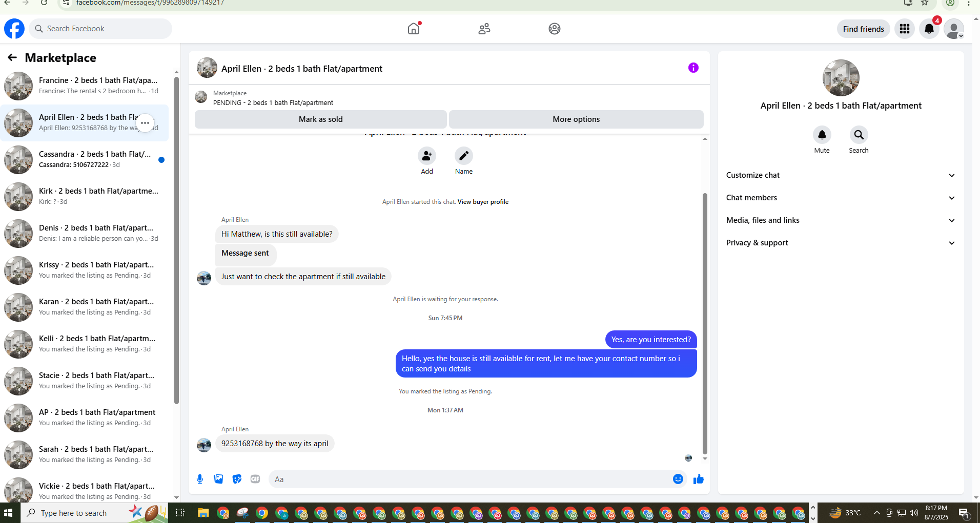
Task: Open Kelli conversation
Action: tap(85, 344)
